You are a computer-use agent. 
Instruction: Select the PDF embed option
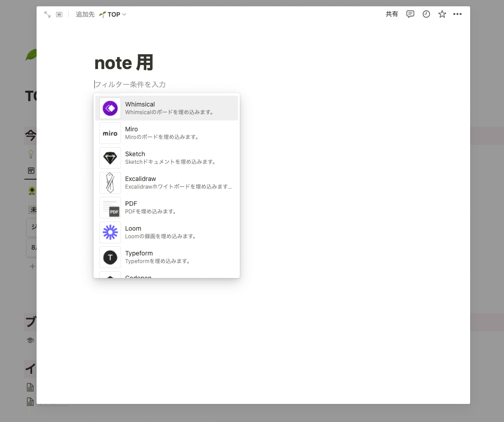(167, 208)
